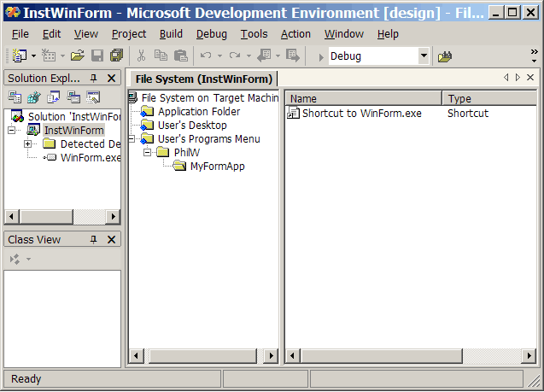Open the Debug configuration dropdown
Viewport: 544px width, 392px height.
pos(424,56)
